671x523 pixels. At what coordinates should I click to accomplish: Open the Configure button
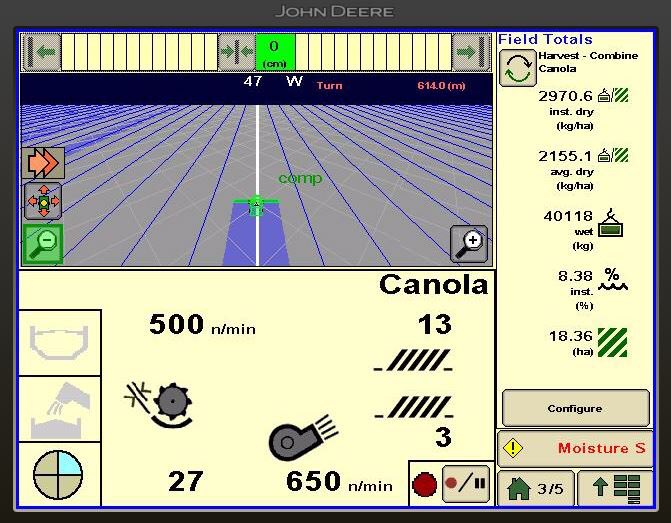(x=576, y=408)
